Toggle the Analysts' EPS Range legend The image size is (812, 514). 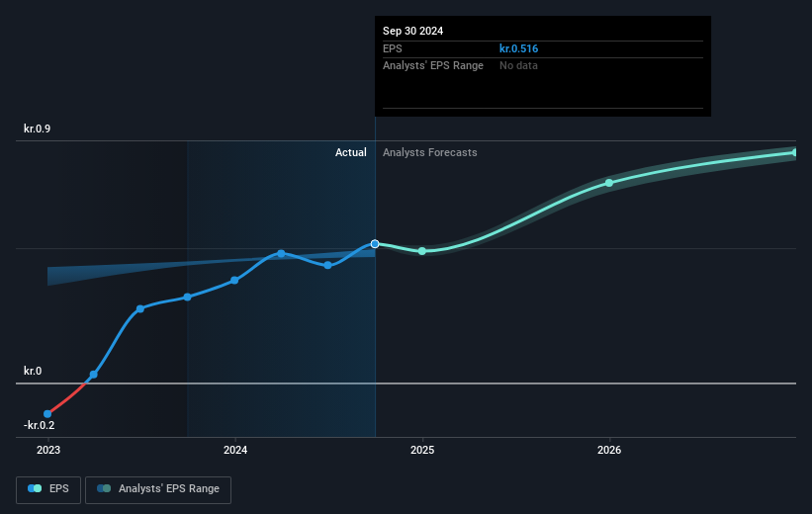(x=158, y=489)
